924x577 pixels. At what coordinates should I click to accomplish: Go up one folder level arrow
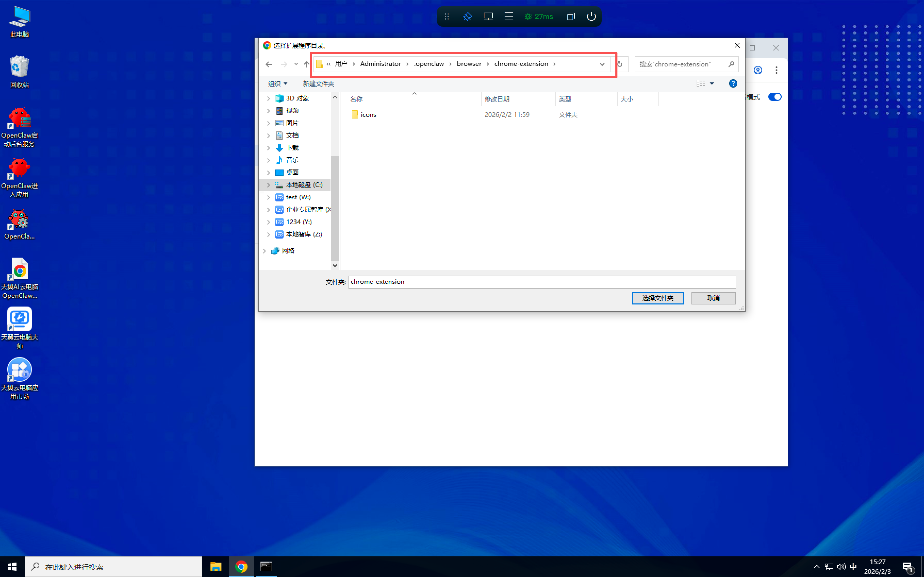[x=307, y=64]
